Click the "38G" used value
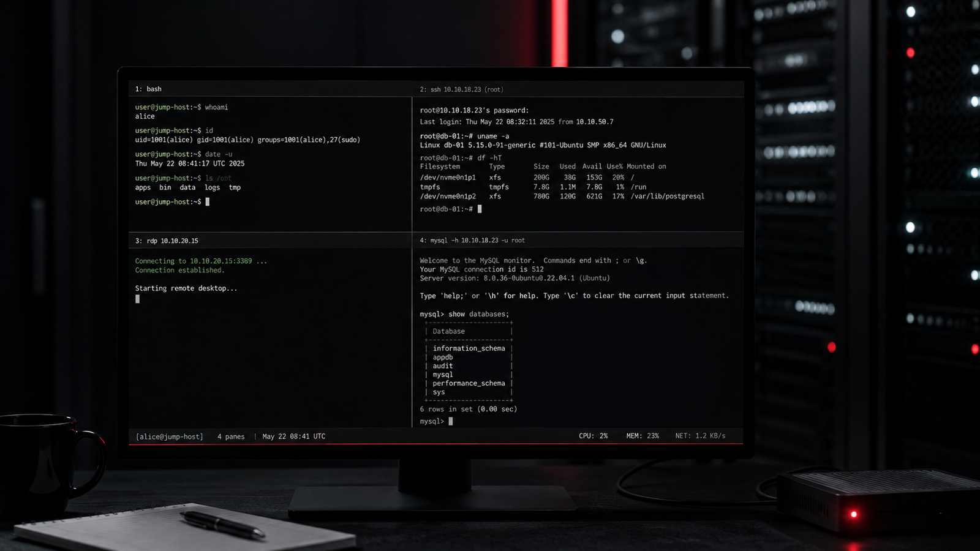980x551 pixels. [570, 178]
